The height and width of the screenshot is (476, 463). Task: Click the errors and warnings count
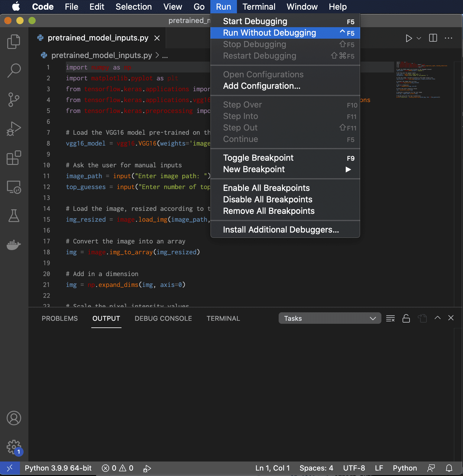pos(118,468)
